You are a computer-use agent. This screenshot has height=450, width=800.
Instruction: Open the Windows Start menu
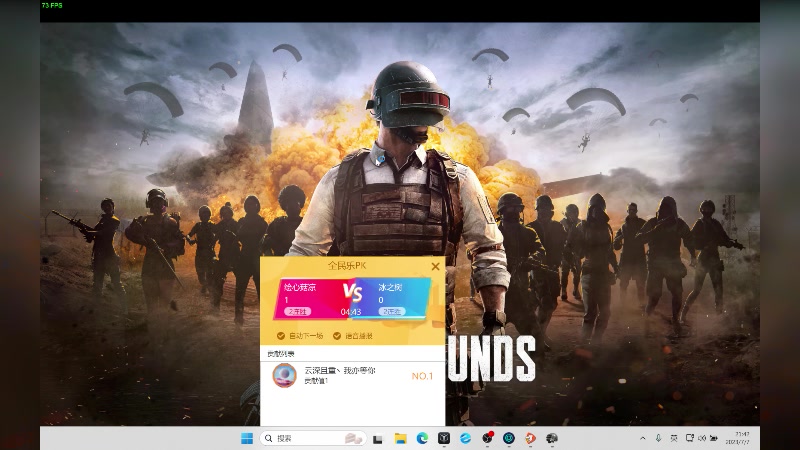click(x=247, y=438)
